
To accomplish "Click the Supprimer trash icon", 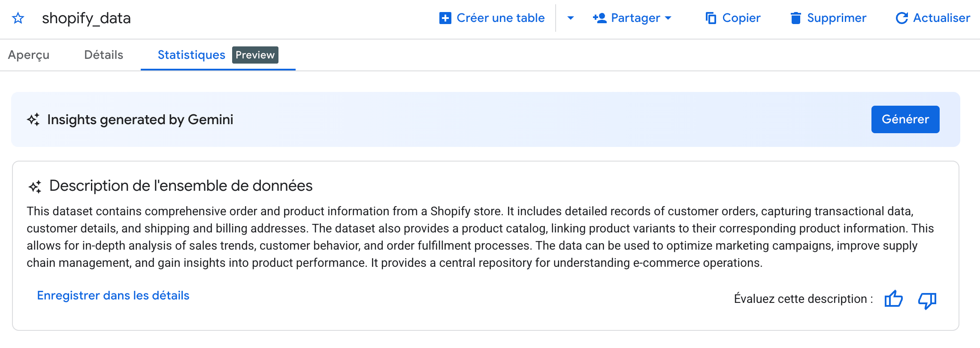I will (x=795, y=18).
